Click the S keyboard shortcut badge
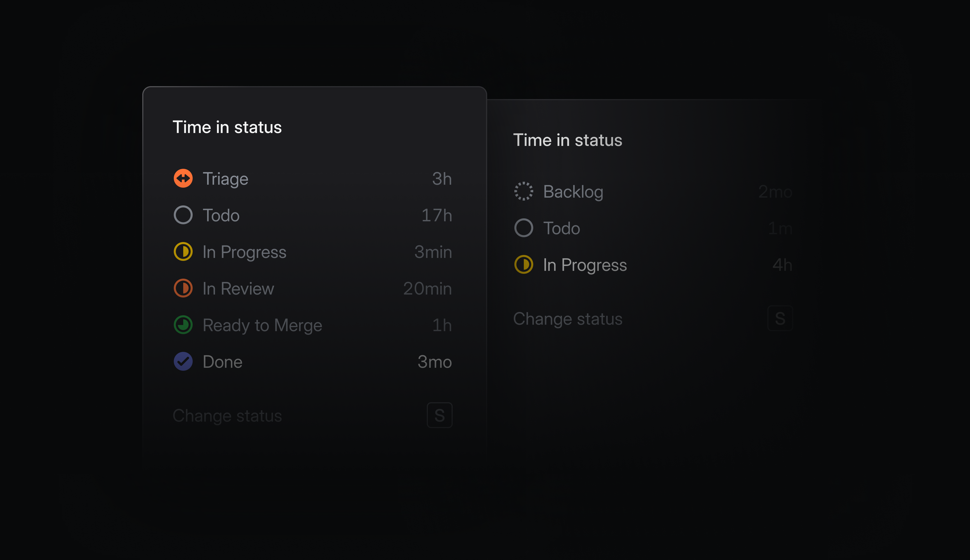The width and height of the screenshot is (970, 560). (439, 415)
